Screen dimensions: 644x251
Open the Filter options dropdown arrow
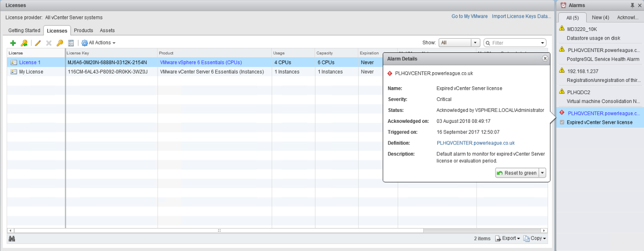click(x=542, y=43)
